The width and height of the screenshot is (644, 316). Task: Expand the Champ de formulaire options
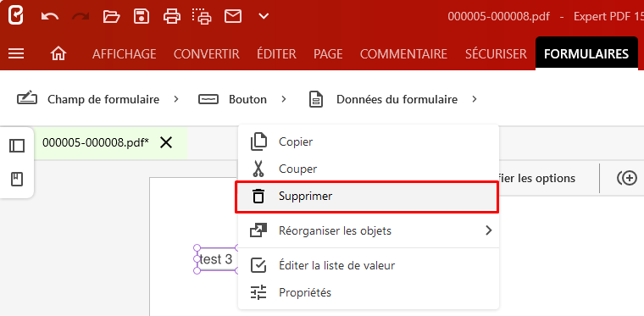point(176,99)
